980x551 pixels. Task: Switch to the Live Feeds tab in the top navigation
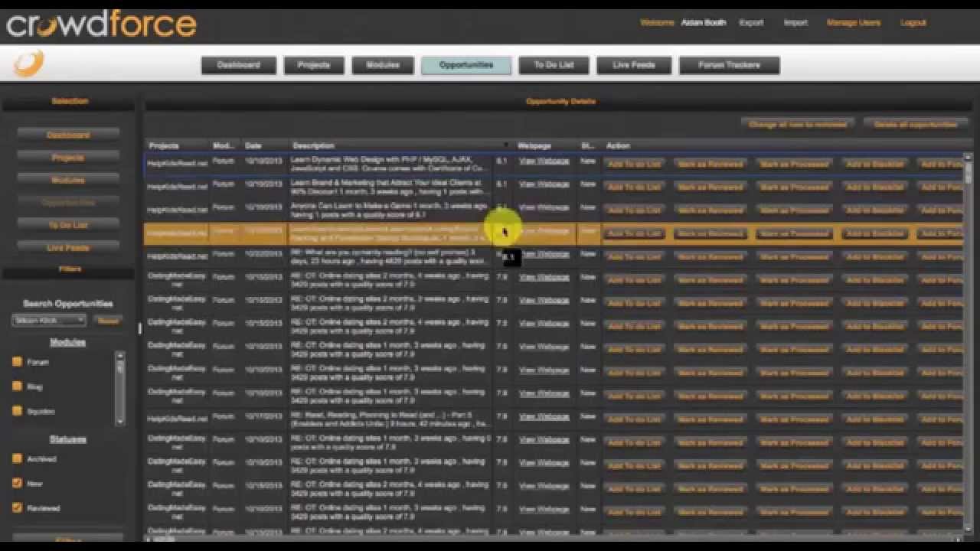click(x=634, y=65)
